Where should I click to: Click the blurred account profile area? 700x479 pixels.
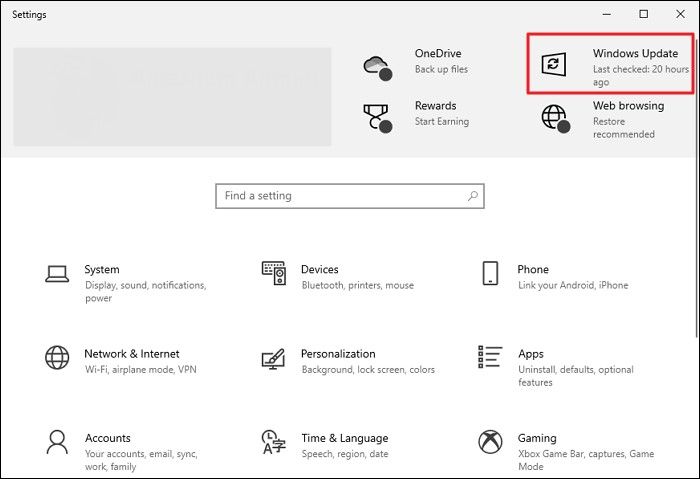(172, 96)
